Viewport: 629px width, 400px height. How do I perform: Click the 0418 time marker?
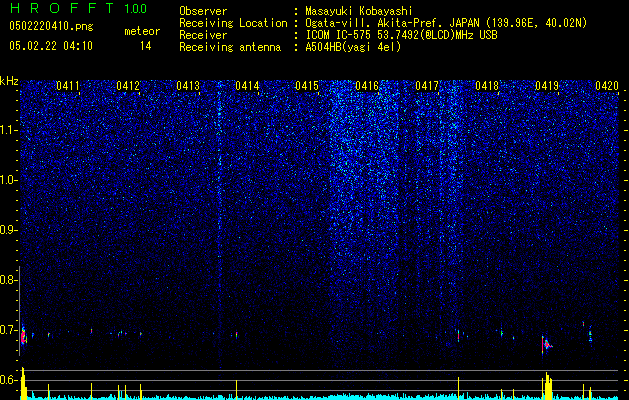click(x=487, y=86)
